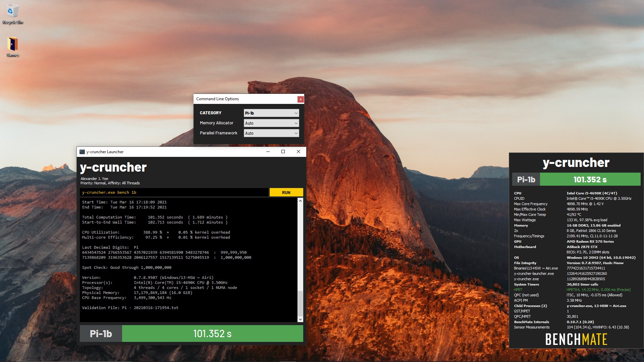Click 'CPU Base Frequency:' output line
The height and width of the screenshot is (362, 644).
point(126,298)
